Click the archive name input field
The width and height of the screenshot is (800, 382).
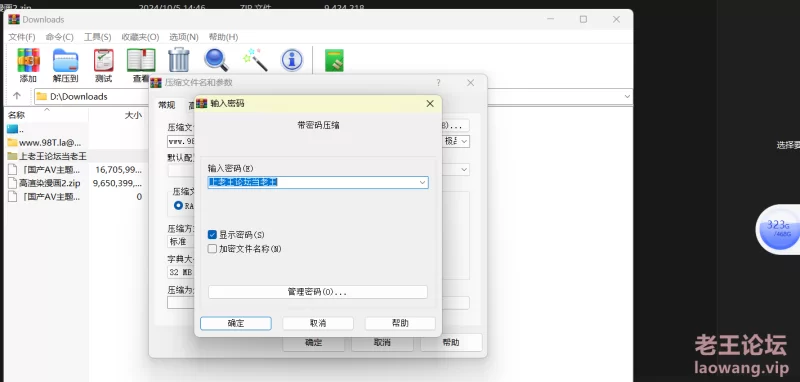click(x=181, y=141)
